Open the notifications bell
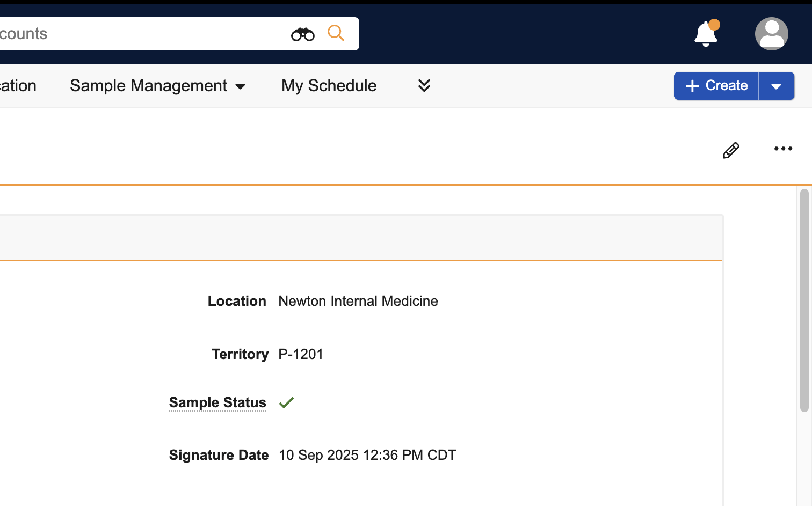812x506 pixels. click(706, 34)
